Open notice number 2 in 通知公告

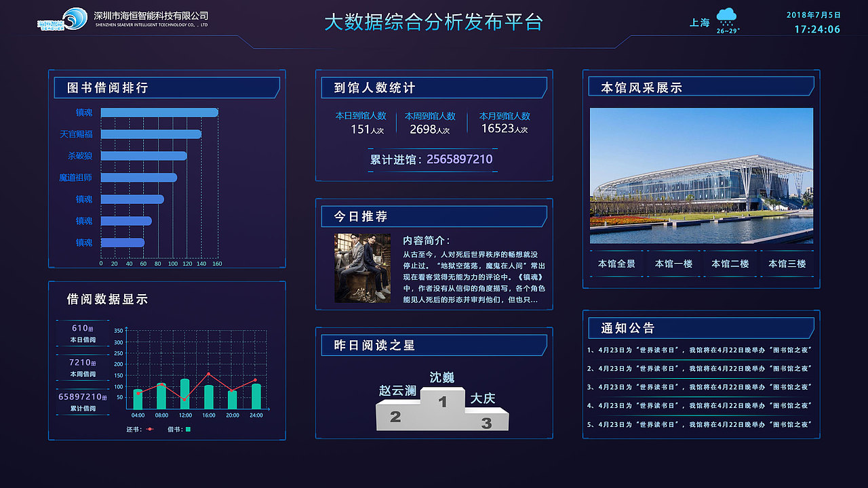pos(700,369)
